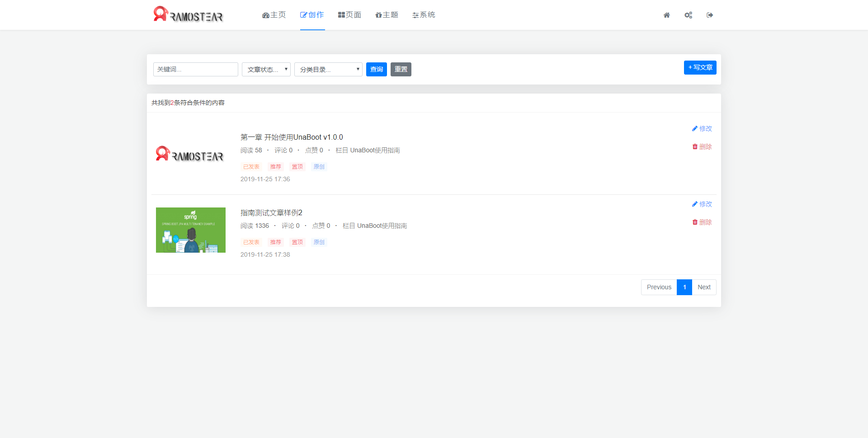Open the settings gears icon
The image size is (868, 438).
pos(688,15)
